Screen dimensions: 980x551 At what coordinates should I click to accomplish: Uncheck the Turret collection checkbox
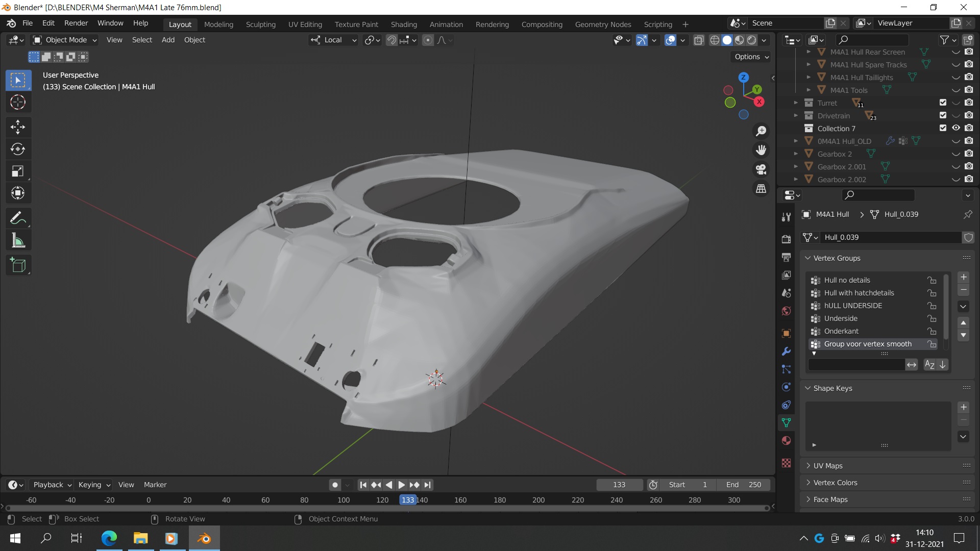[943, 103]
